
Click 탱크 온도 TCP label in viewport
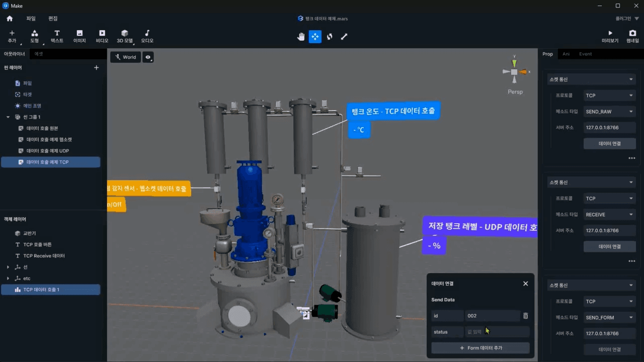393,111
